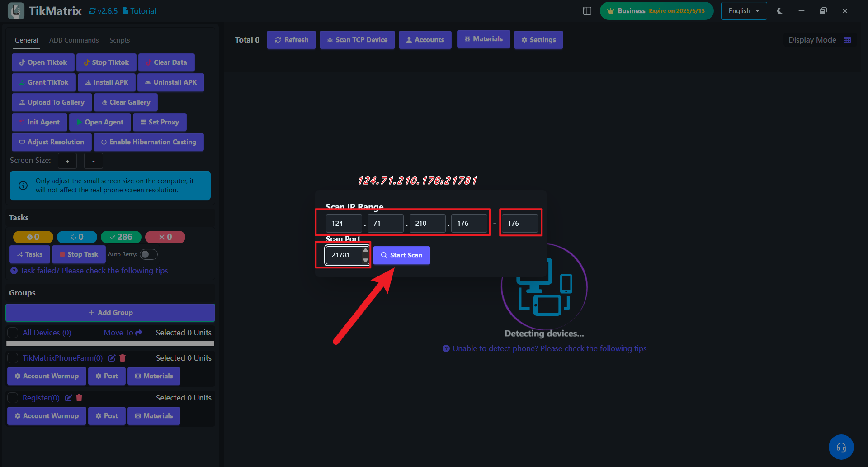Viewport: 868px width, 467px height.
Task: Click Enable Hibernation Casting button
Action: [148, 142]
